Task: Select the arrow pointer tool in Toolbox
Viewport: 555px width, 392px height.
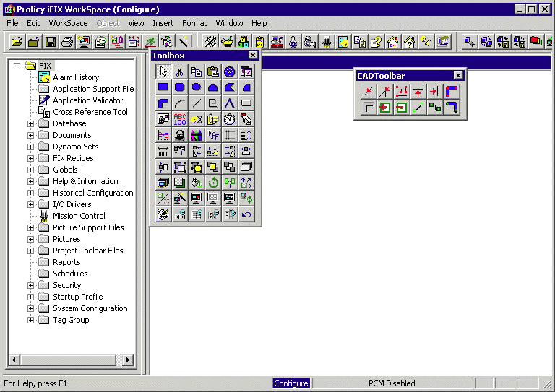Action: tap(163, 71)
